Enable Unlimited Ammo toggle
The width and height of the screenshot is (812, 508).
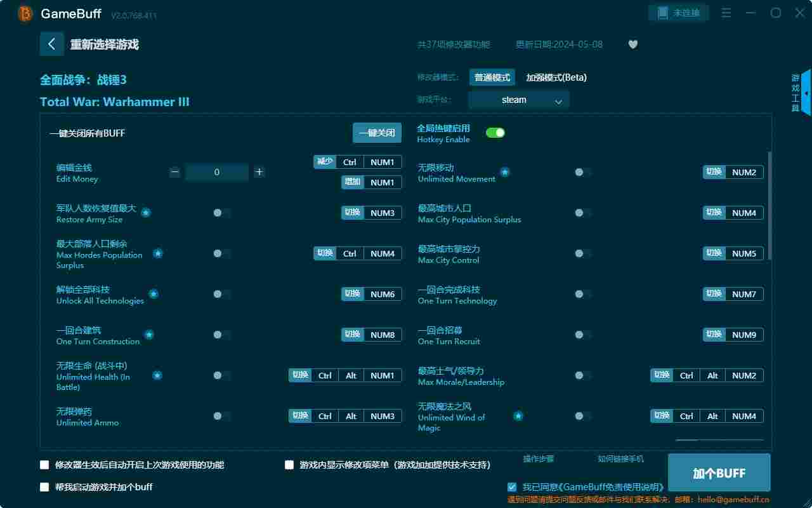(221, 416)
